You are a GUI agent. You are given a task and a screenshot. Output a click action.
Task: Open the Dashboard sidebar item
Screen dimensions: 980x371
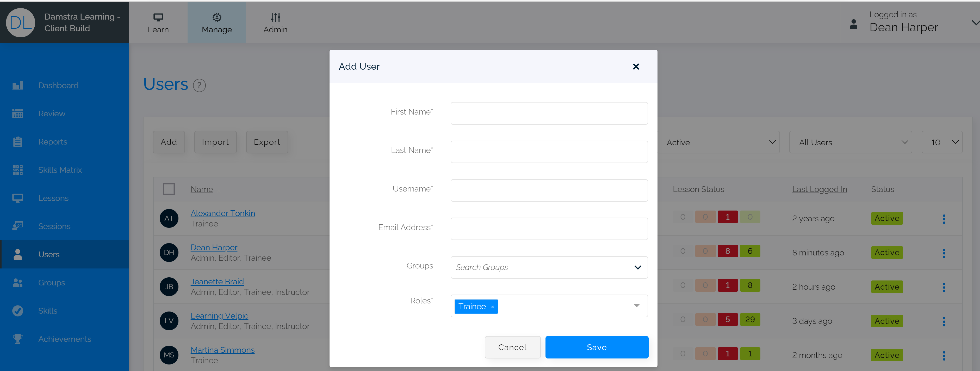pyautogui.click(x=18, y=85)
